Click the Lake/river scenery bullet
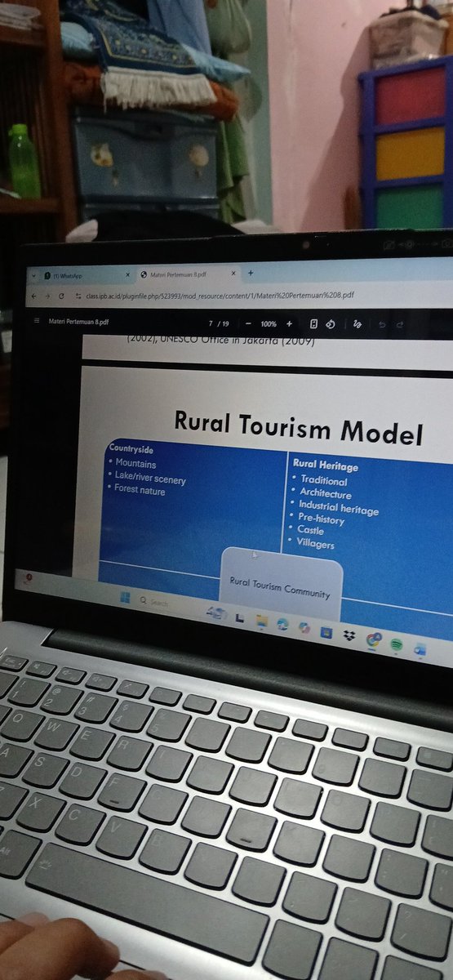The width and height of the screenshot is (453, 980). (x=149, y=477)
